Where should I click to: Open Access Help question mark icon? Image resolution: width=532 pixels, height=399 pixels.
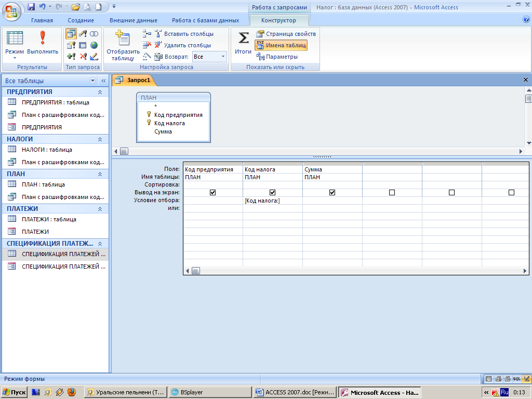(526, 20)
